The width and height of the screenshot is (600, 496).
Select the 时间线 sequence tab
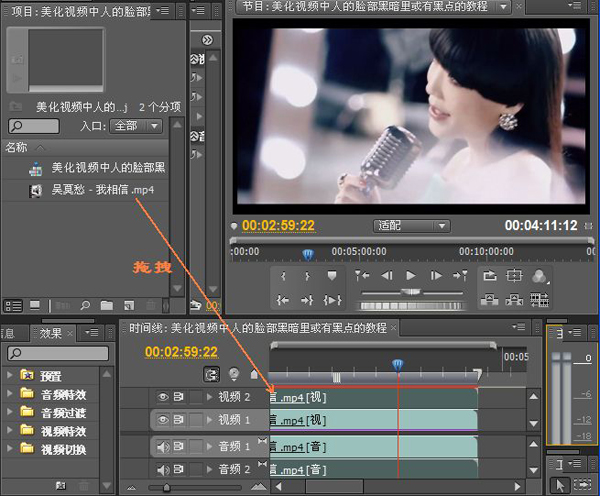coord(258,328)
